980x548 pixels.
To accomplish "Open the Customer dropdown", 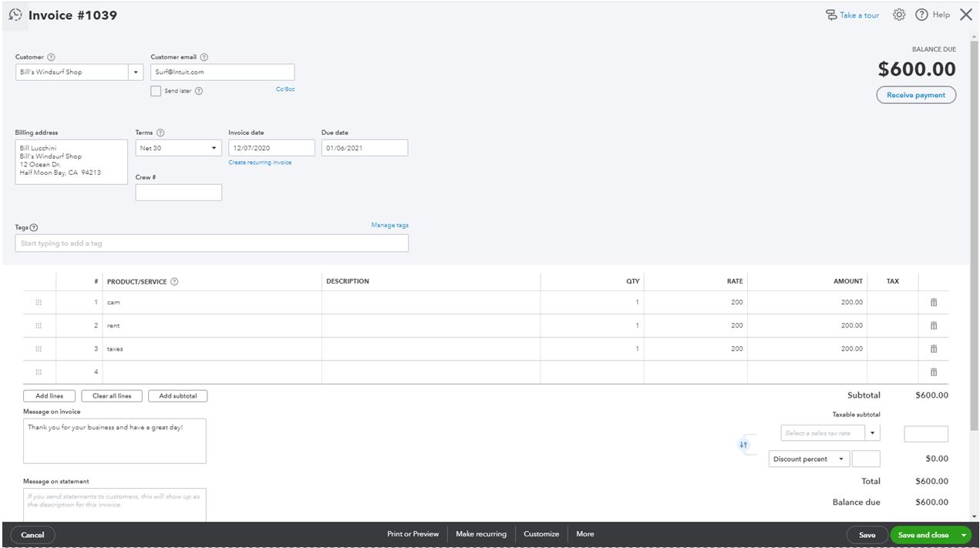I will coord(136,71).
